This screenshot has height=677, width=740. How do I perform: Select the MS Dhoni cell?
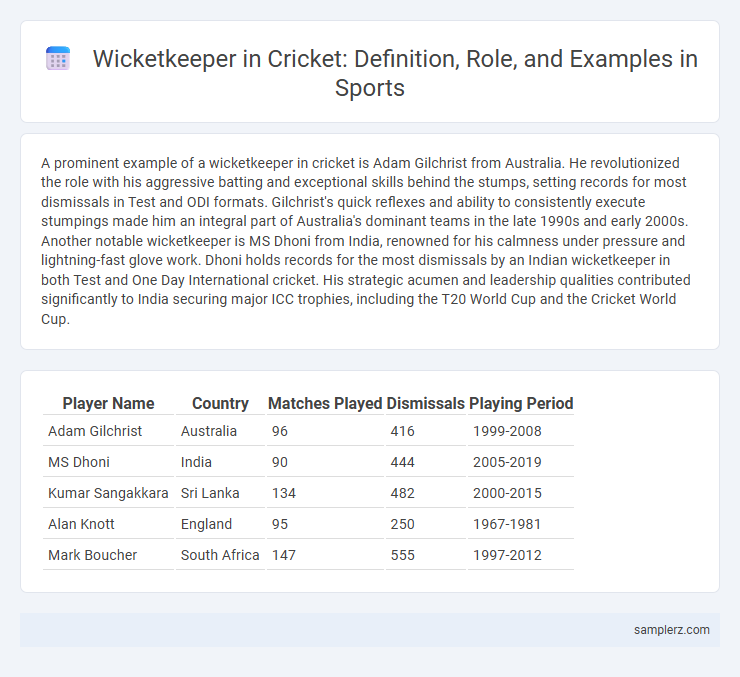pyautogui.click(x=108, y=462)
